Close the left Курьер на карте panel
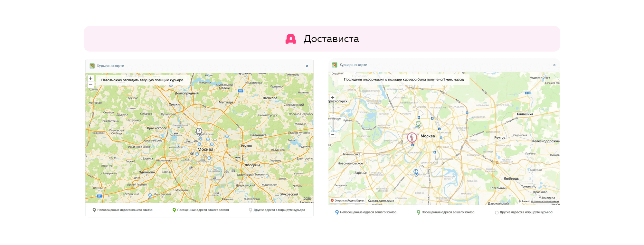This screenshot has height=245, width=644. coord(307,66)
